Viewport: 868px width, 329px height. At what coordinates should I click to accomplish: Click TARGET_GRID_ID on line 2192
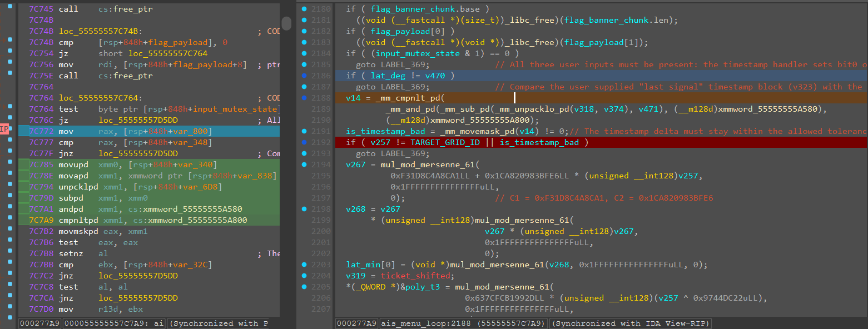(445, 143)
